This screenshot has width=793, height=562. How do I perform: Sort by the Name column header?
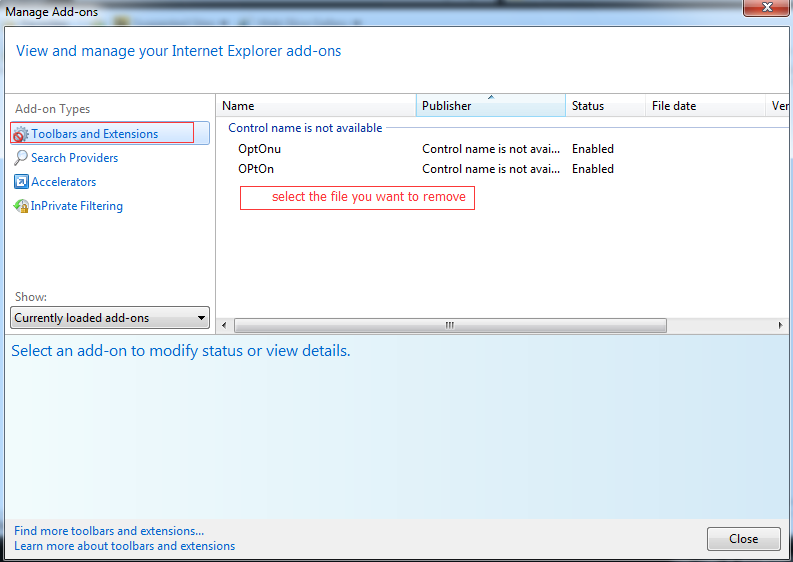(x=316, y=105)
